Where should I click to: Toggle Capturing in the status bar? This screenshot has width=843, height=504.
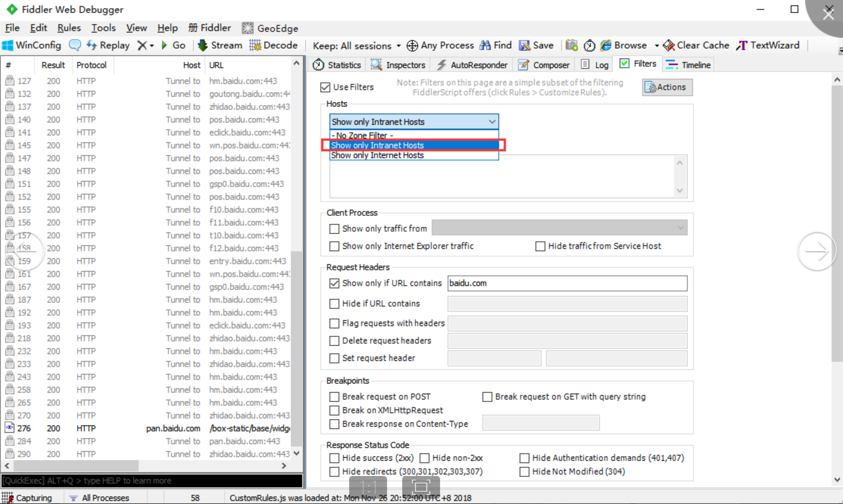[x=27, y=498]
